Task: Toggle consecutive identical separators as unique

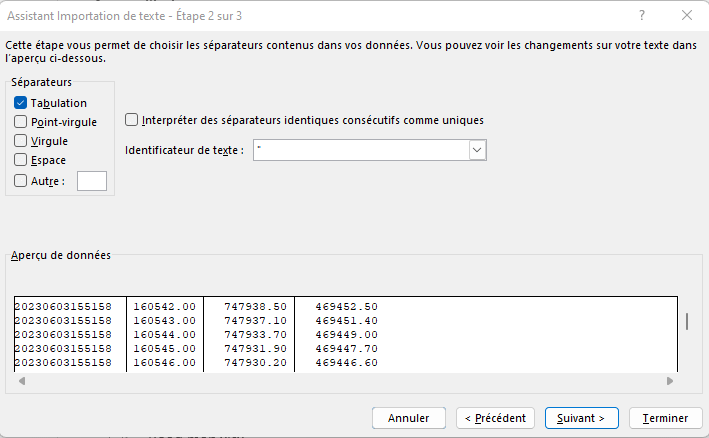Action: (132, 120)
